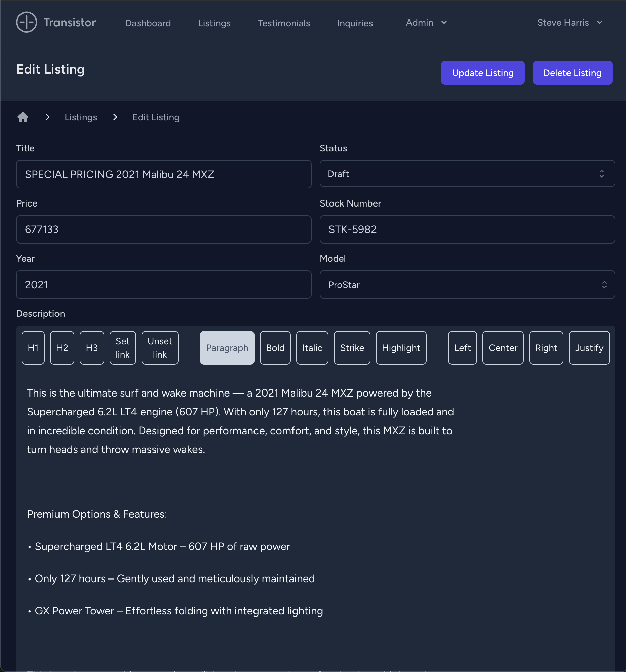Apply H1 heading format
This screenshot has height=672, width=626.
click(x=33, y=348)
